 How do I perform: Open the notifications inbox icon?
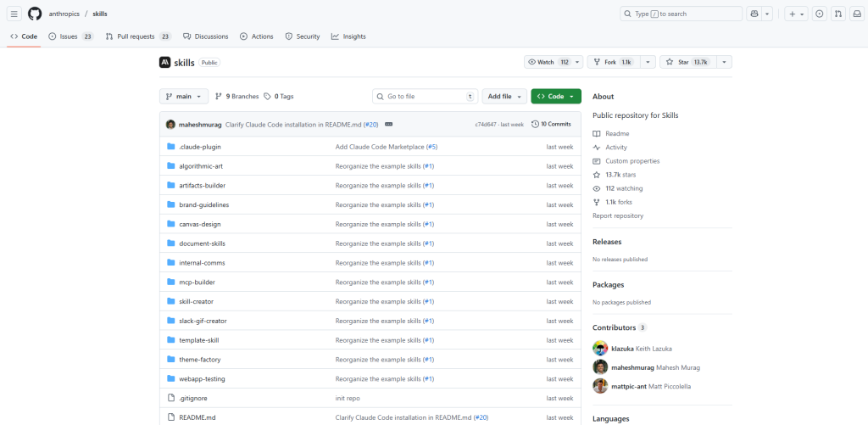pyautogui.click(x=856, y=14)
